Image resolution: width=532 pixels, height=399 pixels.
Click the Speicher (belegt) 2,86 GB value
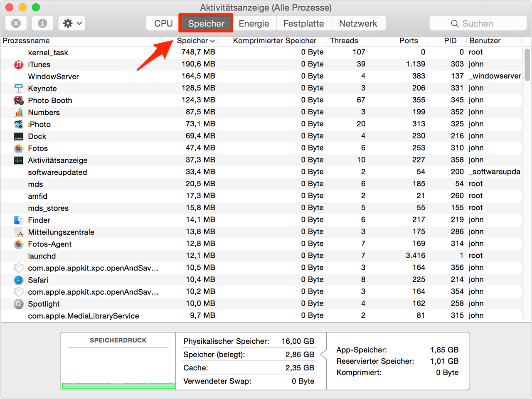(300, 355)
